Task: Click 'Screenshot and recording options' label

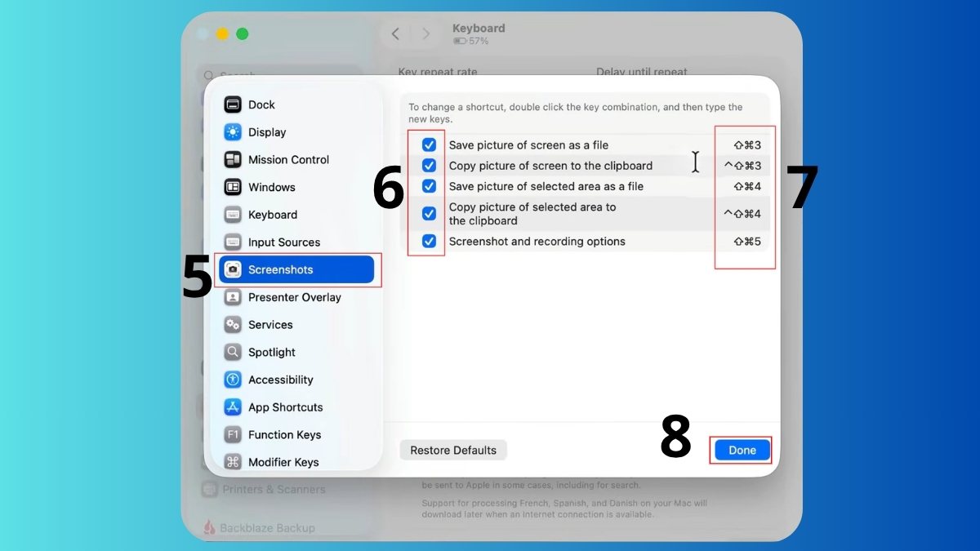Action: click(x=537, y=242)
